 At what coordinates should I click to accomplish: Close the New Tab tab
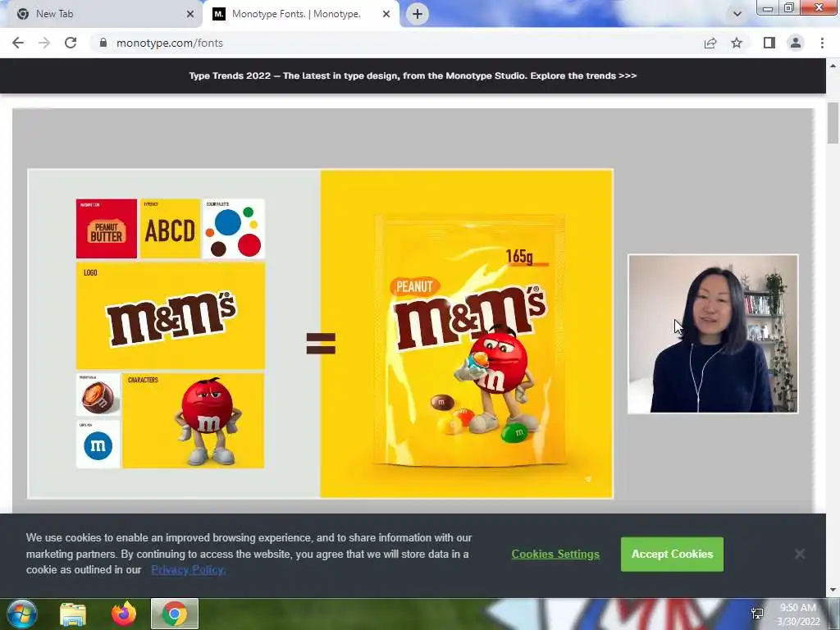tap(189, 14)
